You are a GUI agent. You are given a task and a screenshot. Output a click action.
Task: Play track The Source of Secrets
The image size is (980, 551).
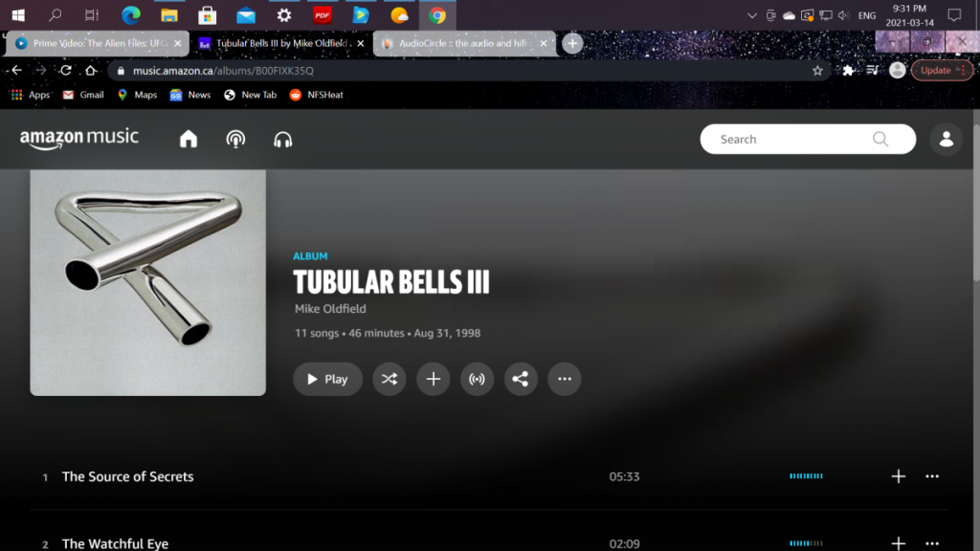click(x=127, y=476)
